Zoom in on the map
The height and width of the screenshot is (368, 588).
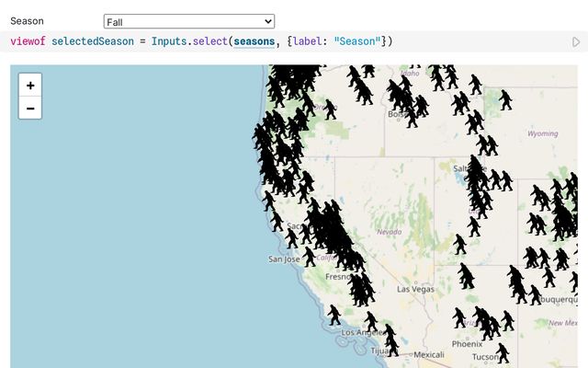pos(30,86)
